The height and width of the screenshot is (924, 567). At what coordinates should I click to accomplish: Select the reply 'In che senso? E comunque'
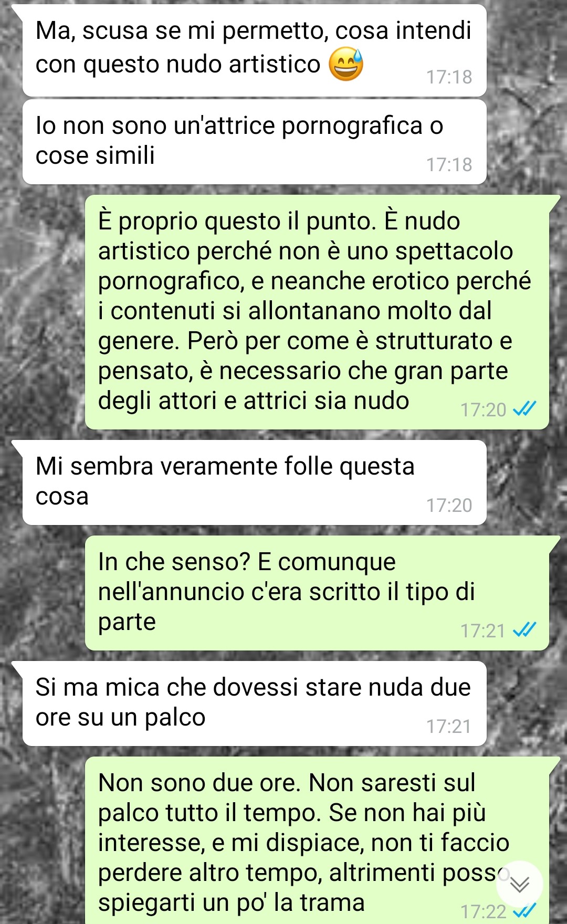coord(317,593)
